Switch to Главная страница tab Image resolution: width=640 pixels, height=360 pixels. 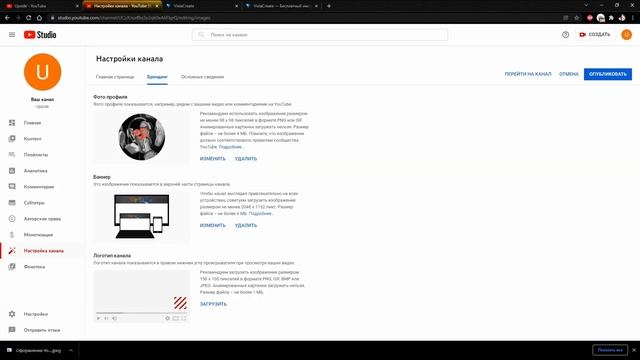[x=115, y=77]
